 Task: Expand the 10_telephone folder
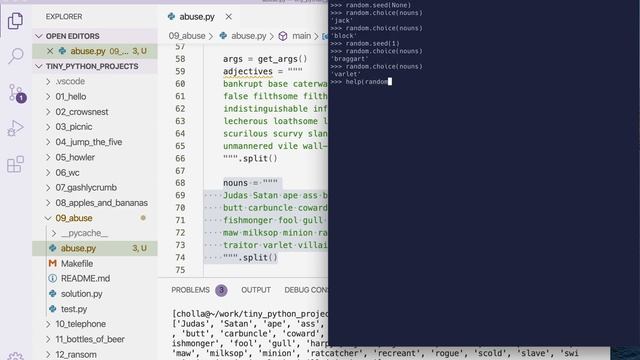48,324
